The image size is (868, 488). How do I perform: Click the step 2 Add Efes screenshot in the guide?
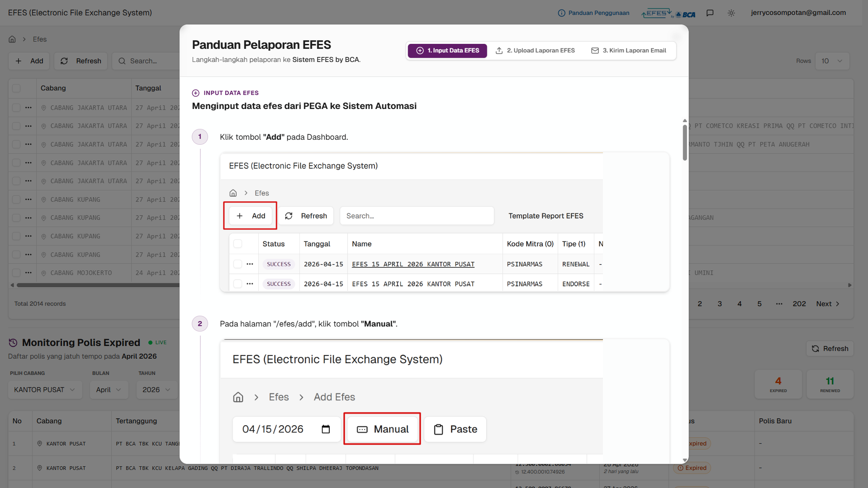[x=445, y=402]
